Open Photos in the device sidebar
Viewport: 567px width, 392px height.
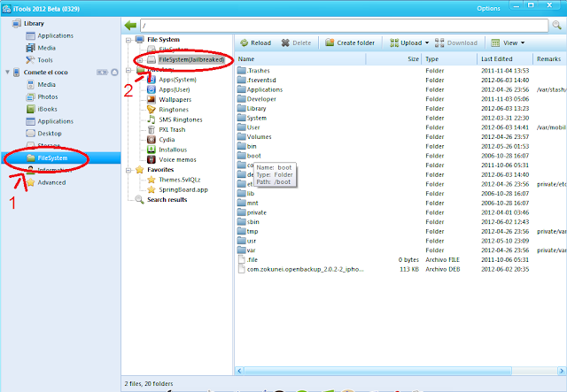point(42,96)
